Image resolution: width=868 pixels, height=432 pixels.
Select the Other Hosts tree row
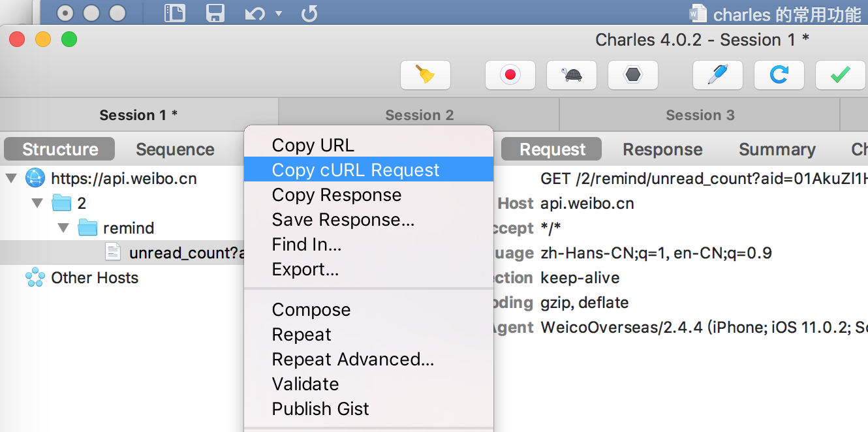122,277
